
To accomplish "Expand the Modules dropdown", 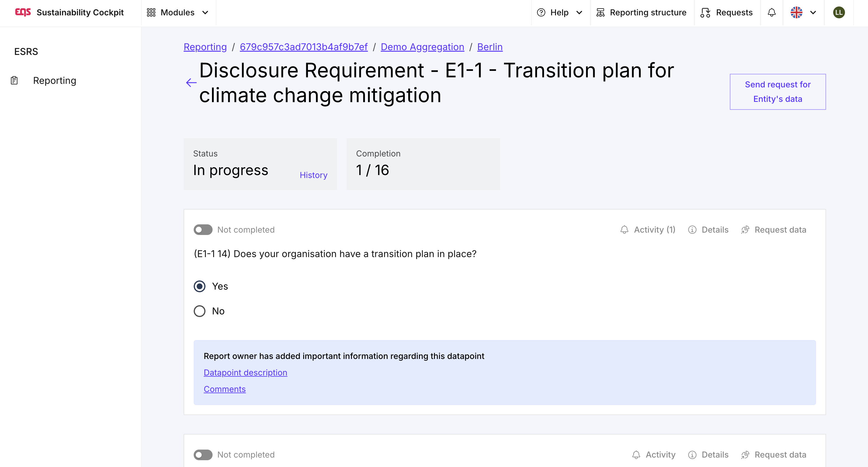I will (x=178, y=13).
